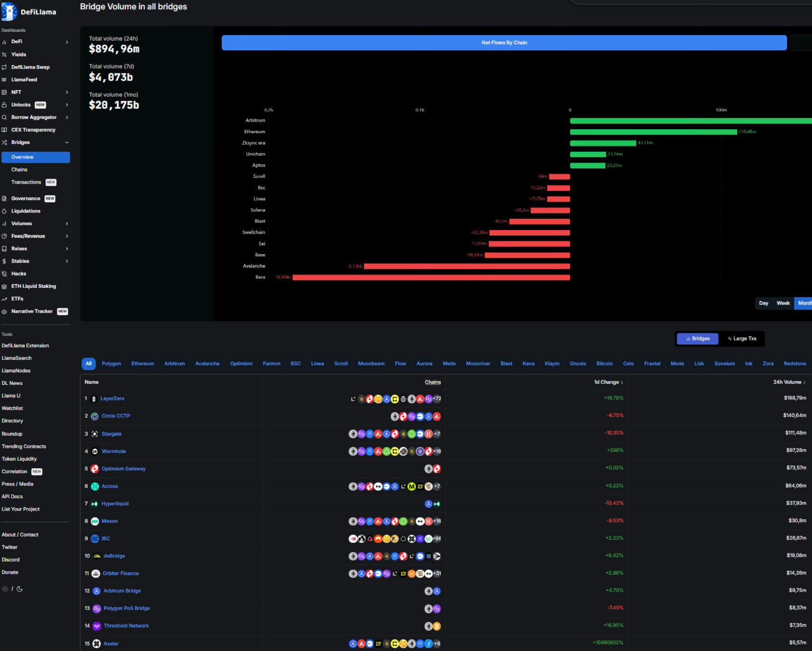
Task: Click the red Bera net flow bar
Action: 431,278
